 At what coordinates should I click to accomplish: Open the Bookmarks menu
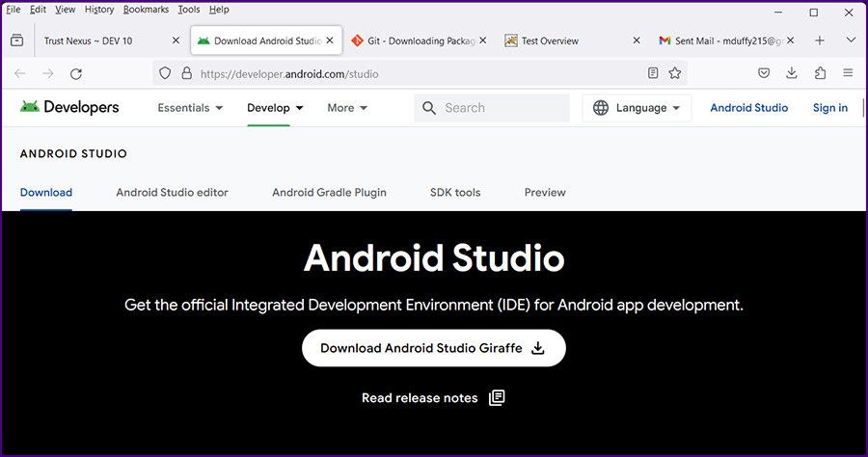point(146,10)
